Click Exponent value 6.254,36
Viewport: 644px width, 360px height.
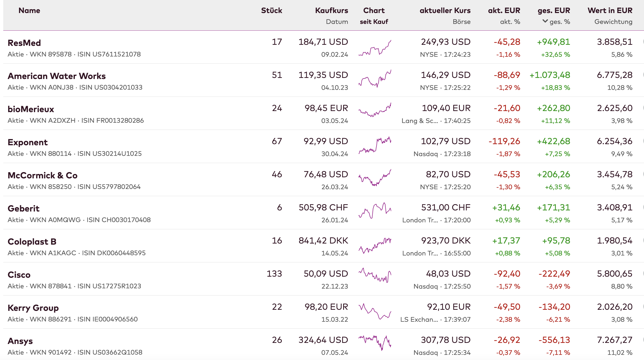(x=614, y=141)
